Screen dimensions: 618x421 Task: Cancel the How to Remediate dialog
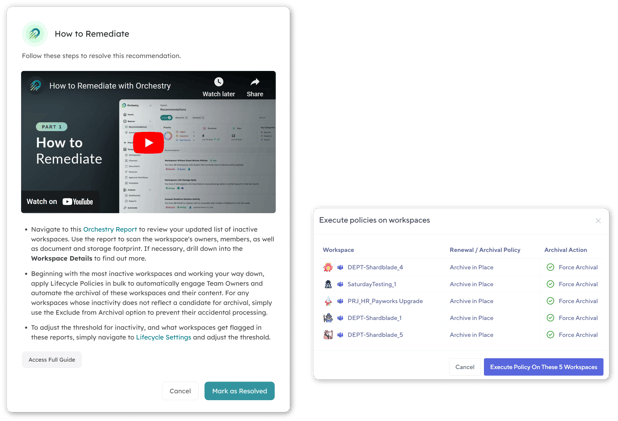pos(180,391)
